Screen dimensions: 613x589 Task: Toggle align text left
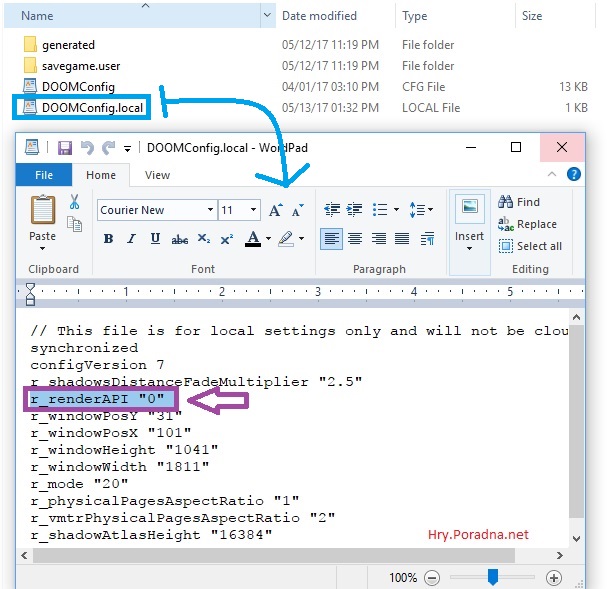coord(331,239)
